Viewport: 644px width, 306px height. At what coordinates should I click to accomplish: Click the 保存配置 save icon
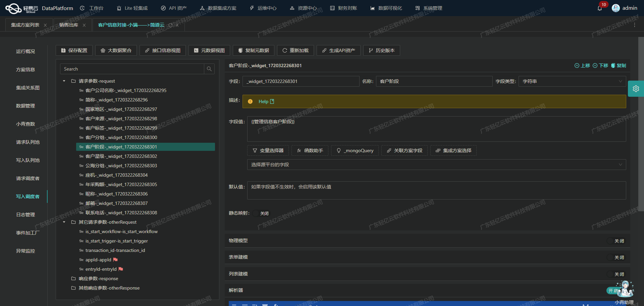63,50
